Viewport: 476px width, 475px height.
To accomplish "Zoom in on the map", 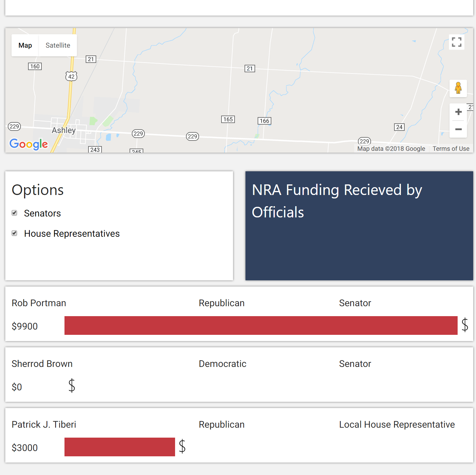I will pos(458,112).
